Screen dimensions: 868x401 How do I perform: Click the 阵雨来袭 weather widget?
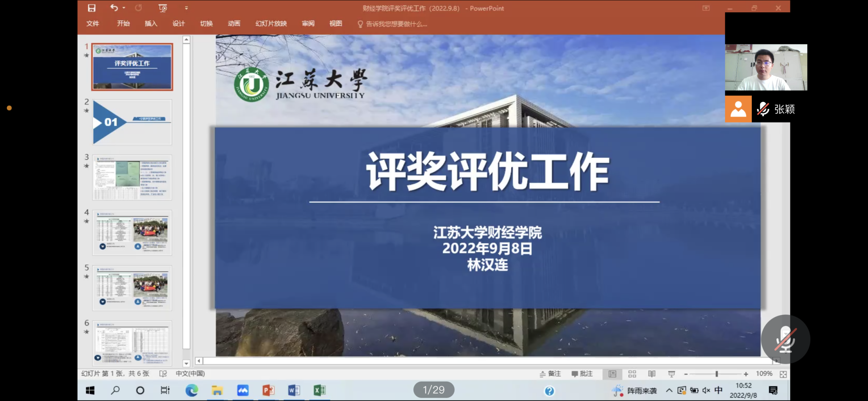[634, 390]
